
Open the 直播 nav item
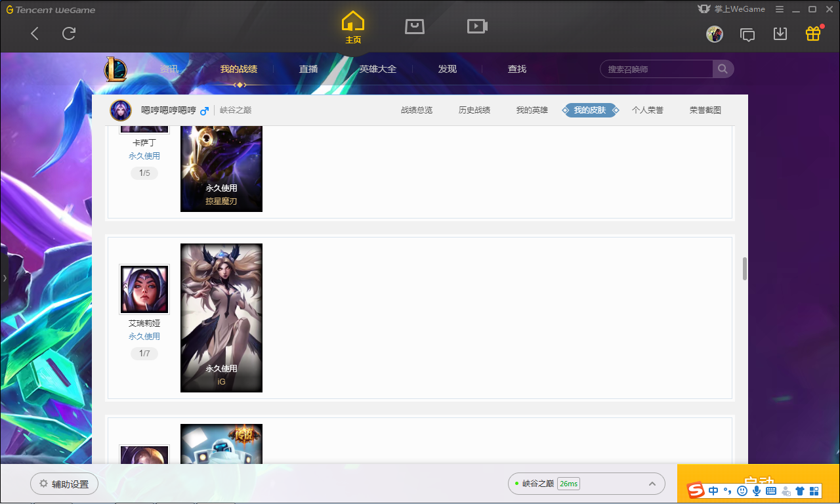click(x=308, y=69)
